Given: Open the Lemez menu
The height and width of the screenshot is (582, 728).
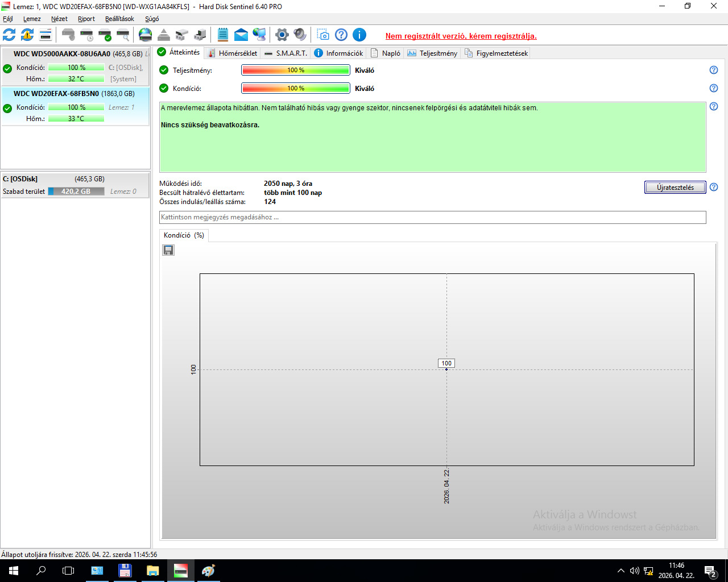Looking at the screenshot, I should click(32, 19).
